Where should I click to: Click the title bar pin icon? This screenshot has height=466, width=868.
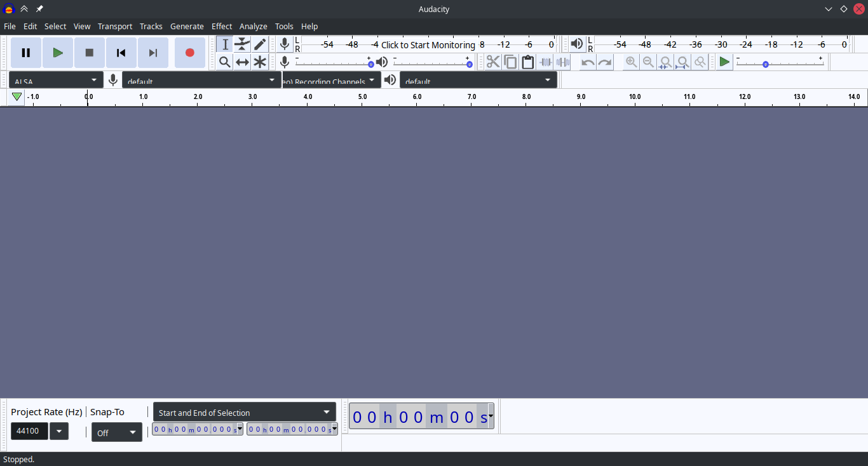pyautogui.click(x=39, y=9)
